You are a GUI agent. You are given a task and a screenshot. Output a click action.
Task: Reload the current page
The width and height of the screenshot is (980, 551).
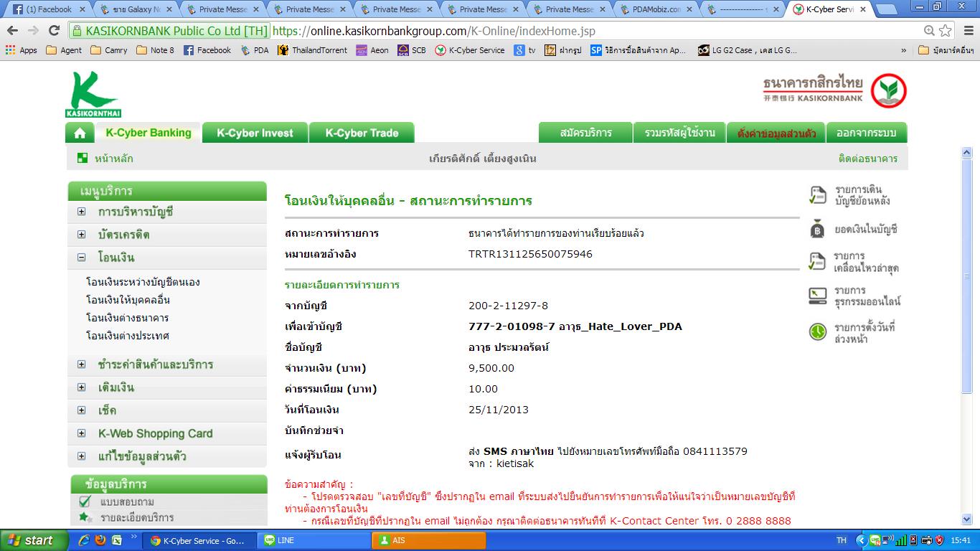[54, 31]
